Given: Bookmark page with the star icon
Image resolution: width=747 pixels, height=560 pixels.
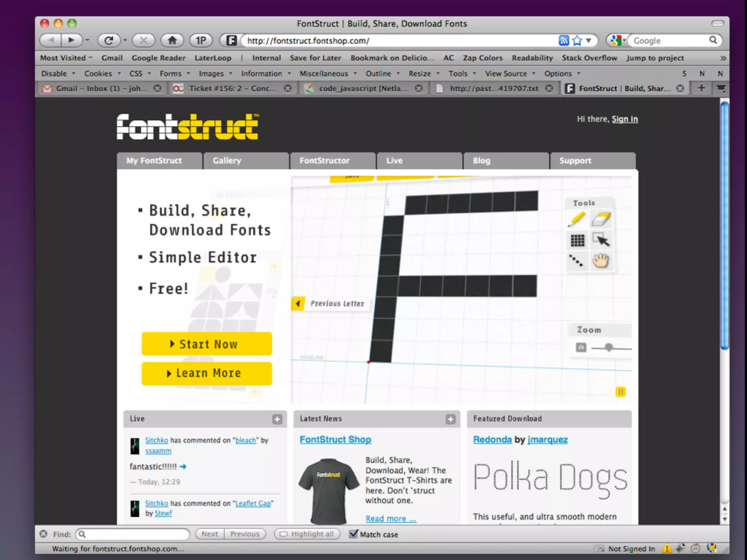Looking at the screenshot, I should 577,40.
